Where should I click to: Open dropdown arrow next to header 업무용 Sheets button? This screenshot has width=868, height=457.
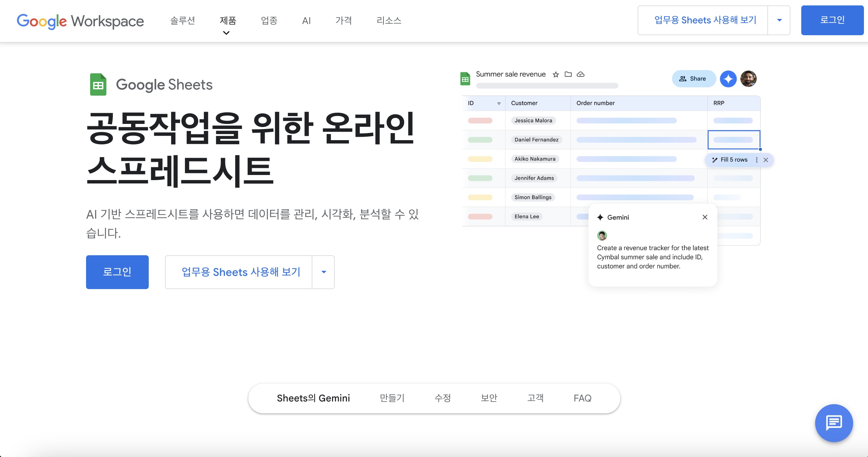click(x=779, y=20)
